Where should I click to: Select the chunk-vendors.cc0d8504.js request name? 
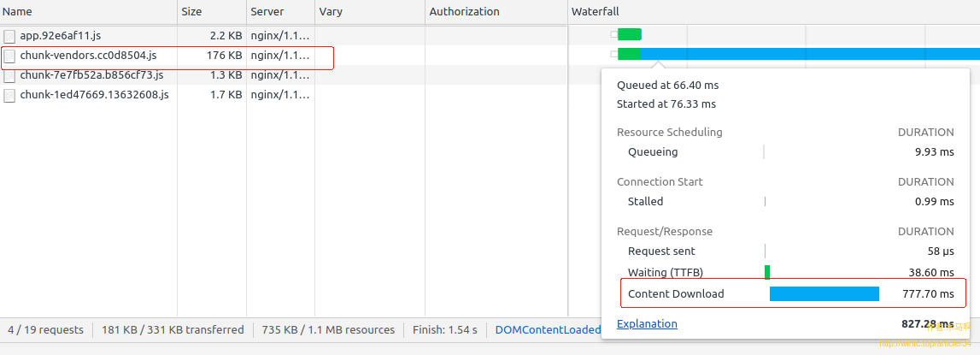(88, 56)
